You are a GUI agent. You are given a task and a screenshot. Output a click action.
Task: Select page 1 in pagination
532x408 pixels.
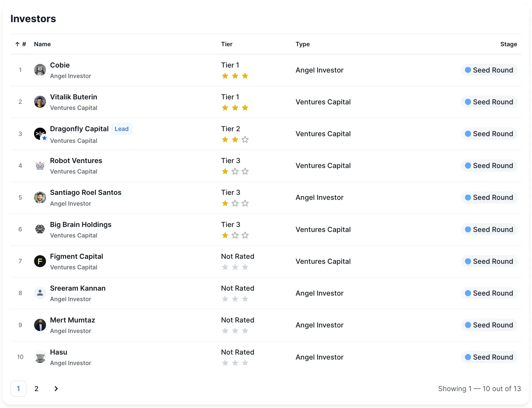coord(18,389)
